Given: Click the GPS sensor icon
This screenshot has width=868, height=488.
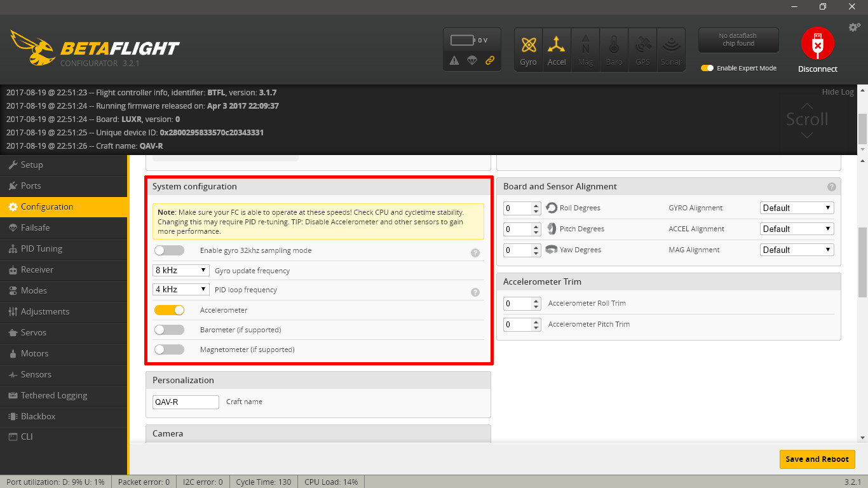Looking at the screenshot, I should pyautogui.click(x=642, y=50).
